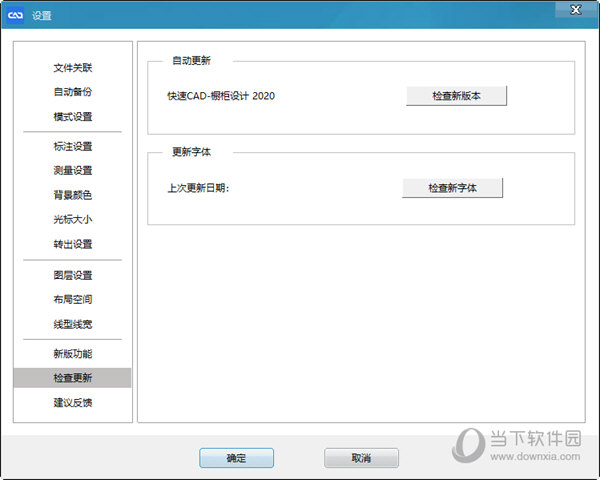600x480 pixels.
Task: Confirm with the 确定 button
Action: tap(236, 458)
